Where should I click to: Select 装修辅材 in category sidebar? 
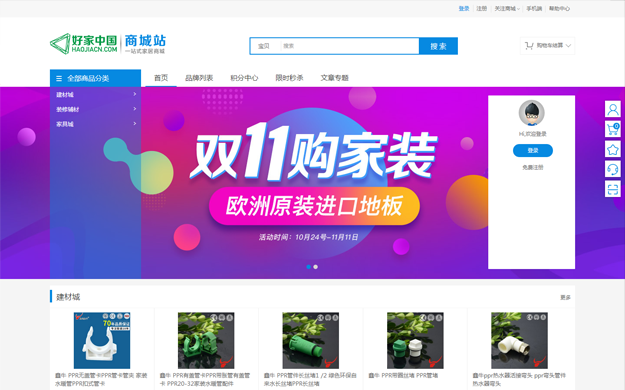point(67,109)
